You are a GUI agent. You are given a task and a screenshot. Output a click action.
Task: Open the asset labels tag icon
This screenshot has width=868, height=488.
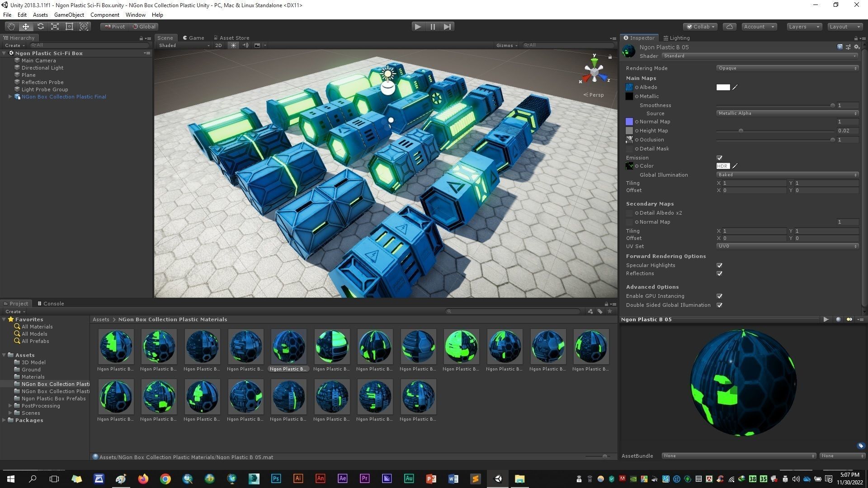point(861,446)
